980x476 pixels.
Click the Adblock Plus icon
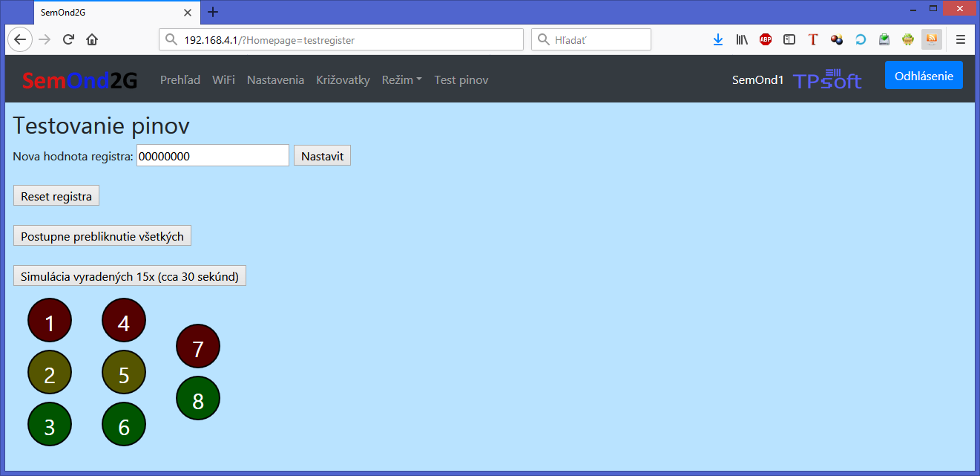(766, 39)
